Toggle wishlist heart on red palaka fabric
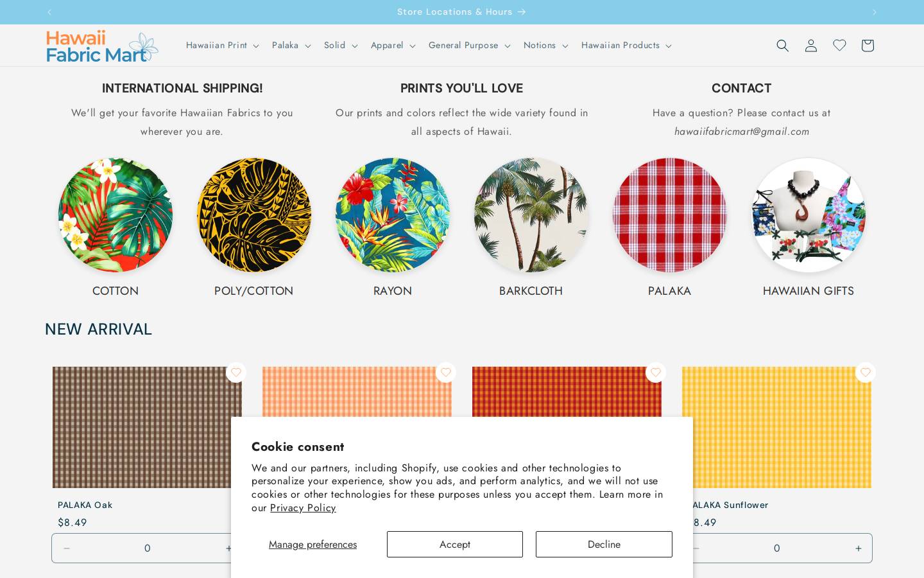This screenshot has height=578, width=924. 656,372
